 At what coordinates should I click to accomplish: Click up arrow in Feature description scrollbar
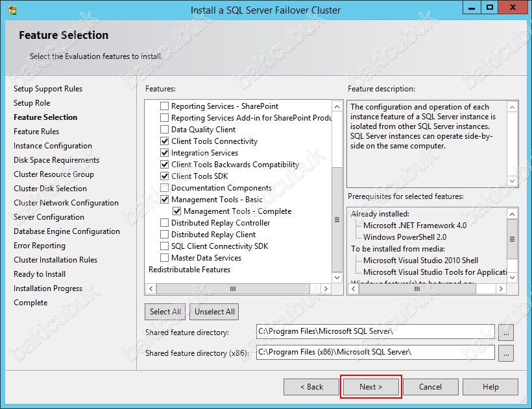(512, 108)
